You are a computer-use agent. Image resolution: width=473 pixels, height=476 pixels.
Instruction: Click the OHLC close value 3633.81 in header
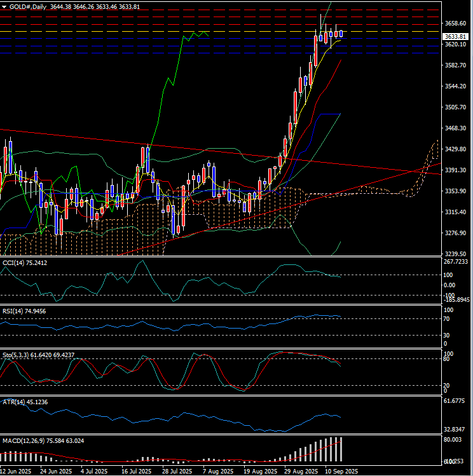click(x=129, y=7)
